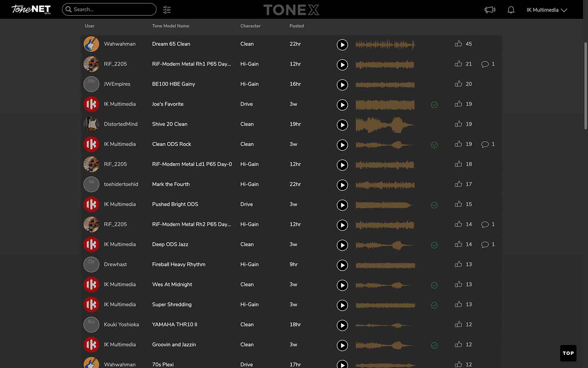The height and width of the screenshot is (368, 588).
Task: Like the YAMAHA THR10 II tone
Action: (458, 324)
